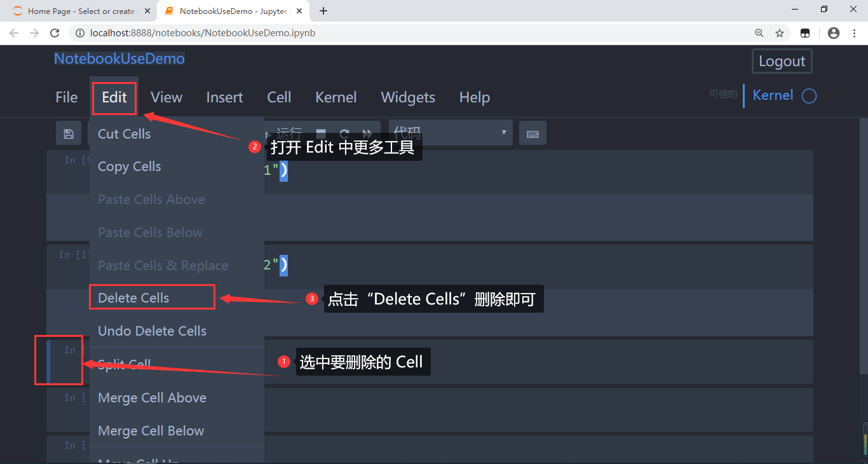This screenshot has height=464, width=868.
Task: Choose Copy Cells from Edit menu
Action: coord(177,167)
